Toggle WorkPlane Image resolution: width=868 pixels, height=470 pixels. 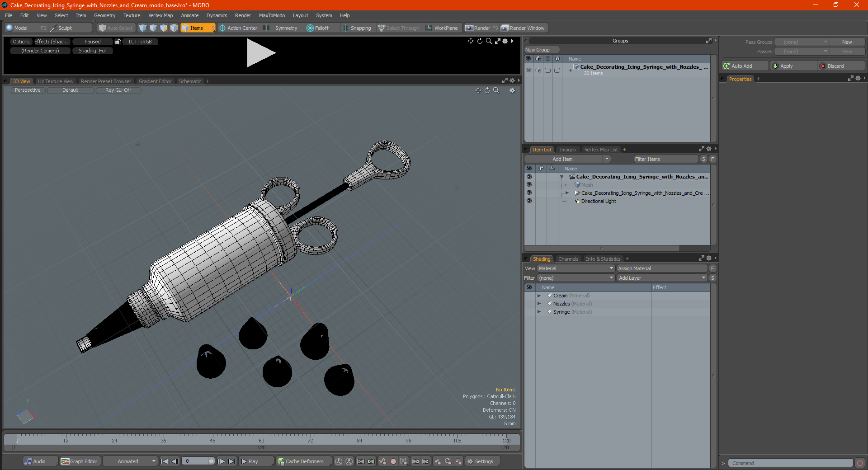(442, 28)
